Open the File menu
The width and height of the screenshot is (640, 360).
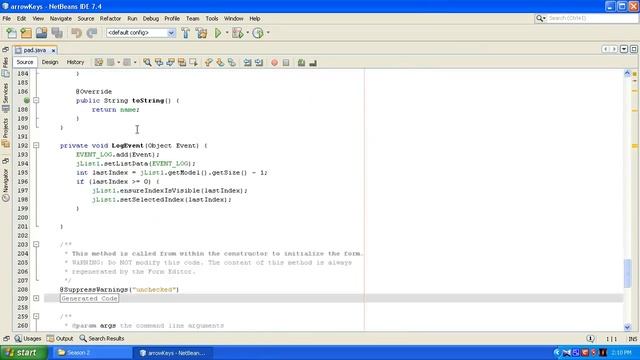click(7, 19)
